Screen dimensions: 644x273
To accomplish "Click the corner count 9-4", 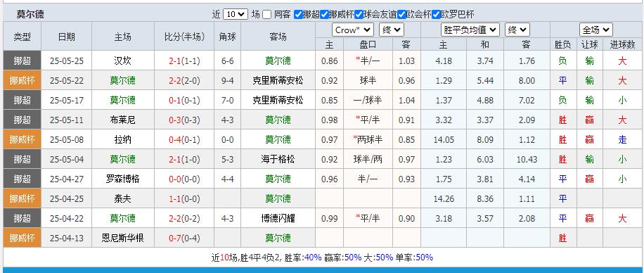I will pos(228,81).
